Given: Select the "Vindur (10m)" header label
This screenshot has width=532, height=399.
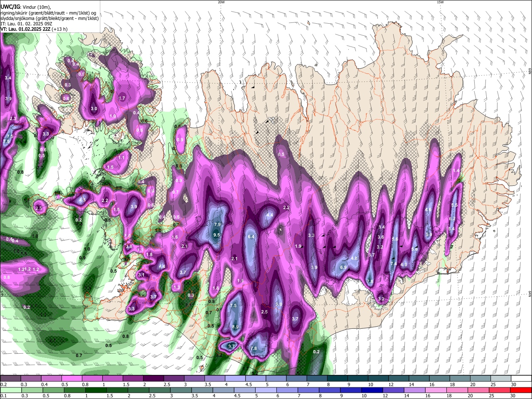Looking at the screenshot, I should (x=36, y=7).
